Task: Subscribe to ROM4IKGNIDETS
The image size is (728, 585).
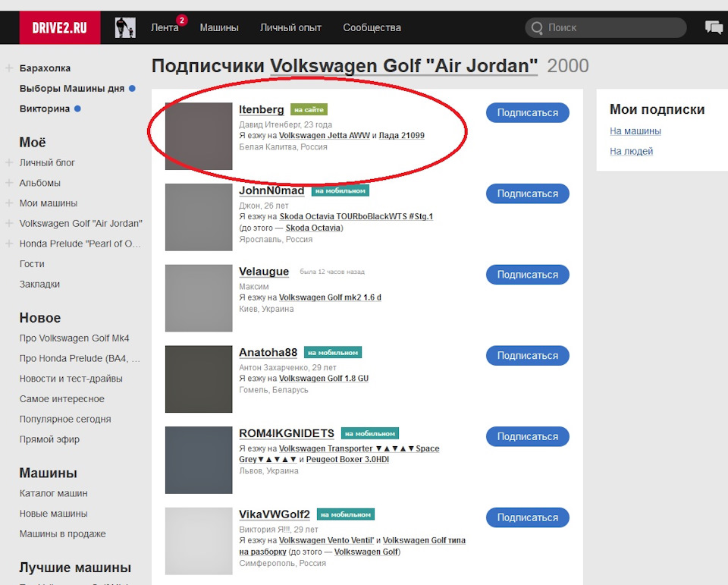Action: pos(528,437)
